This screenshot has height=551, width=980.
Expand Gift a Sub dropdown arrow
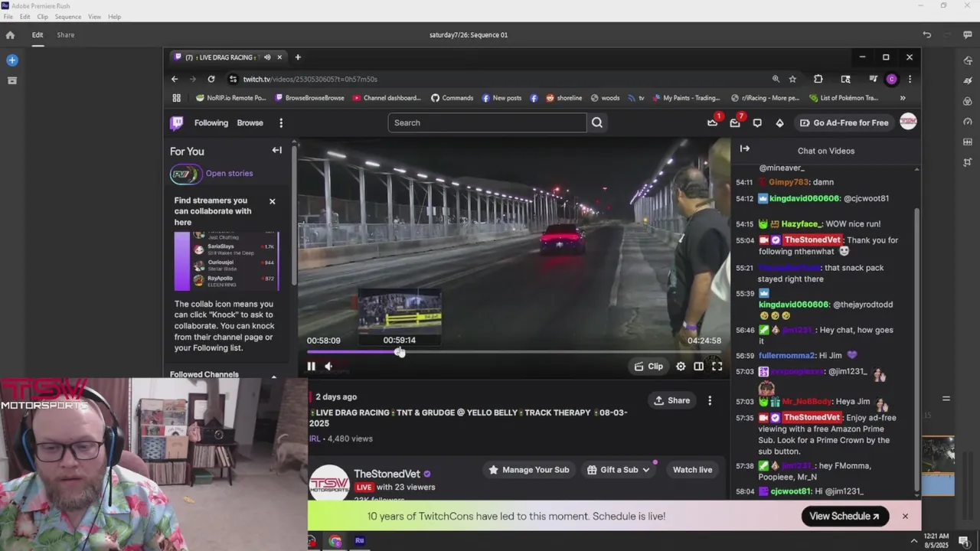[646, 470]
